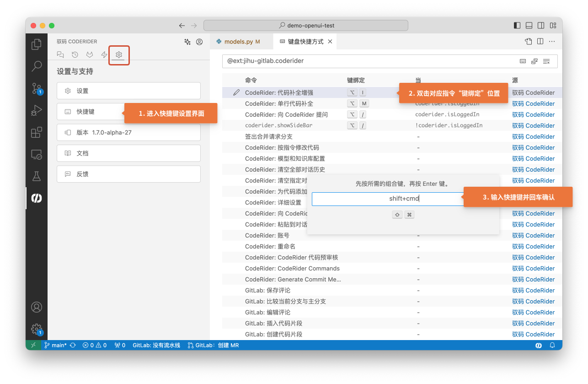Open the Accounts menu in activity bar

[36, 307]
